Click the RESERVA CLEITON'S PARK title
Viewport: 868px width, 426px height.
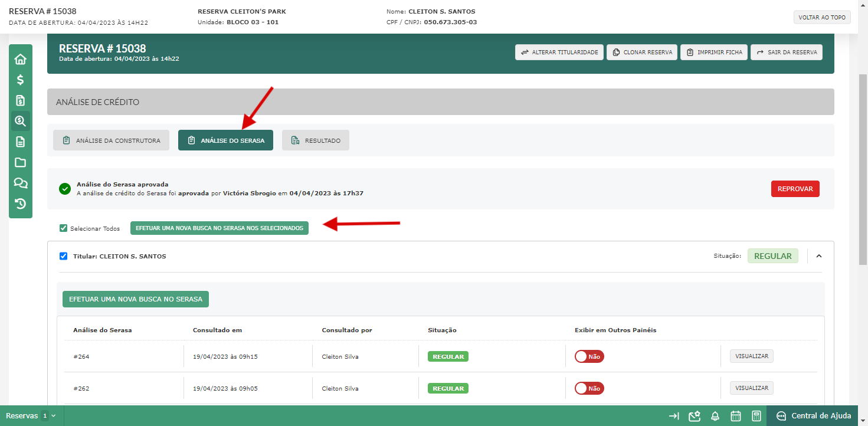pyautogui.click(x=242, y=11)
